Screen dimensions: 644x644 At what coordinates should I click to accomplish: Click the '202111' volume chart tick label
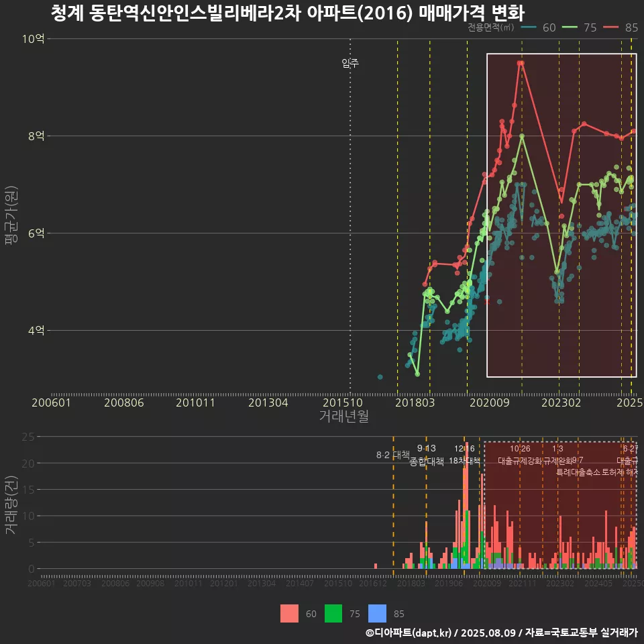(523, 584)
